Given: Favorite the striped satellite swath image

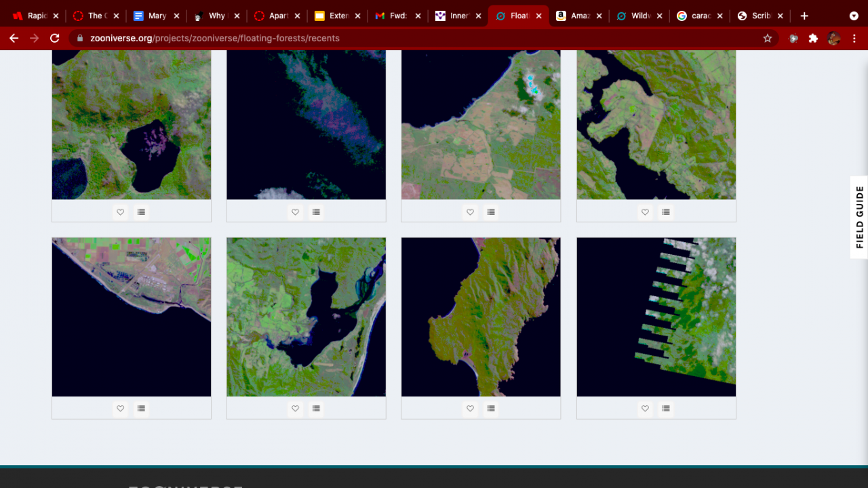Looking at the screenshot, I should [x=645, y=409].
